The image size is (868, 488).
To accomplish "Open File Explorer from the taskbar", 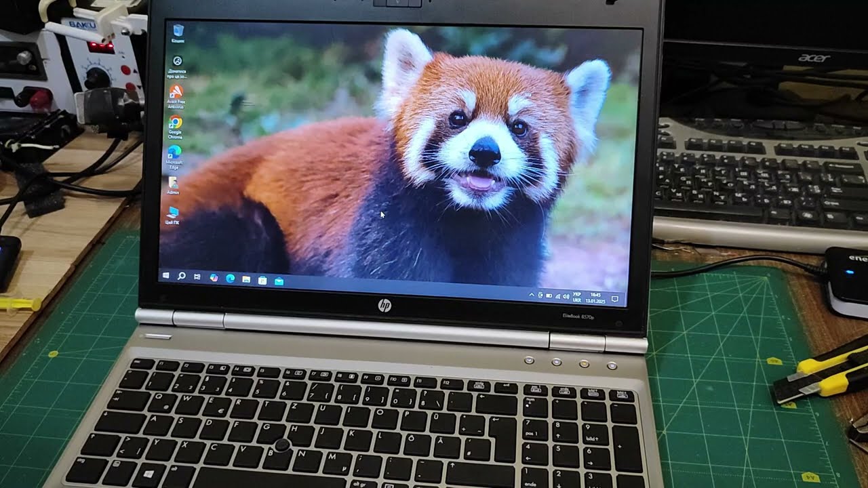I will pyautogui.click(x=246, y=279).
